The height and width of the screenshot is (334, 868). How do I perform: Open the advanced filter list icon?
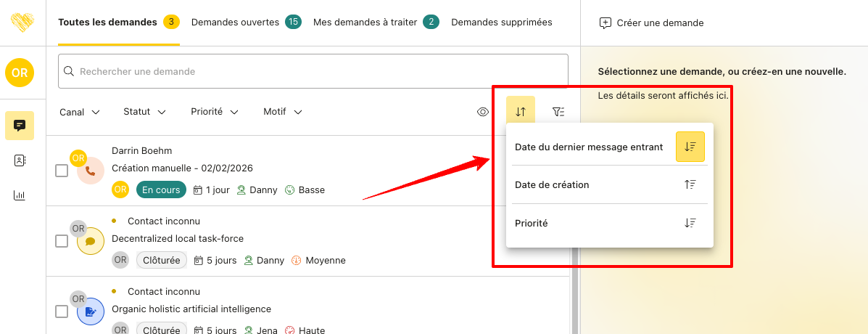click(x=558, y=112)
